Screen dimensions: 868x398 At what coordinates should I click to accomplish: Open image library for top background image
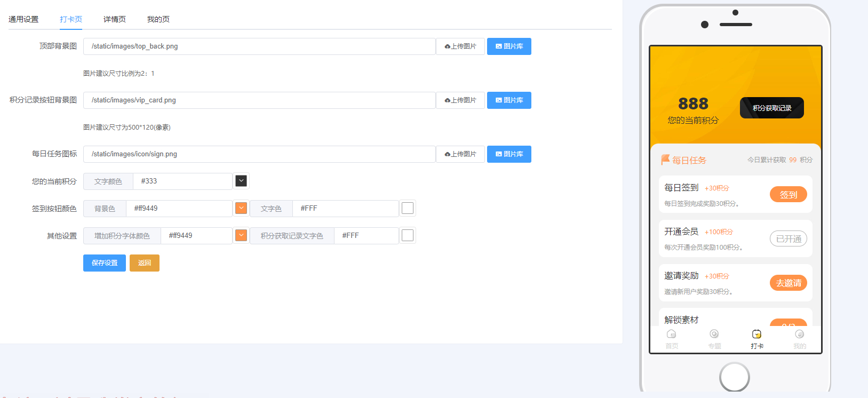(x=509, y=46)
